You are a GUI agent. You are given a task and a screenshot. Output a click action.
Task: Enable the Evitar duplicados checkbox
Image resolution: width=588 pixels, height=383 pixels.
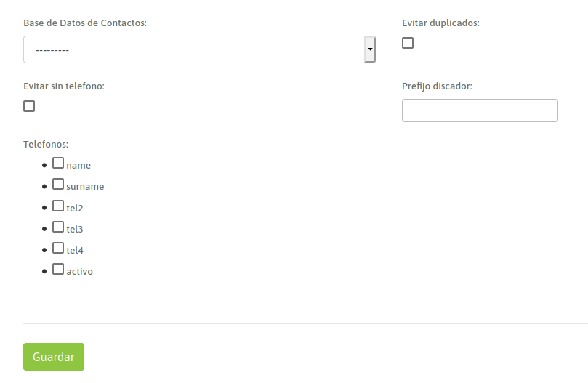[408, 43]
